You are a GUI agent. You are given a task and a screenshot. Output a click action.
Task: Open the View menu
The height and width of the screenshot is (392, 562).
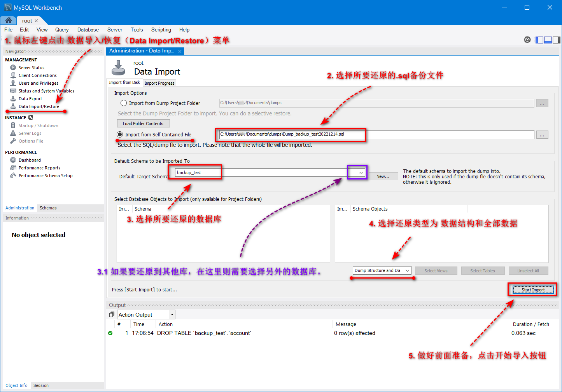coord(42,30)
